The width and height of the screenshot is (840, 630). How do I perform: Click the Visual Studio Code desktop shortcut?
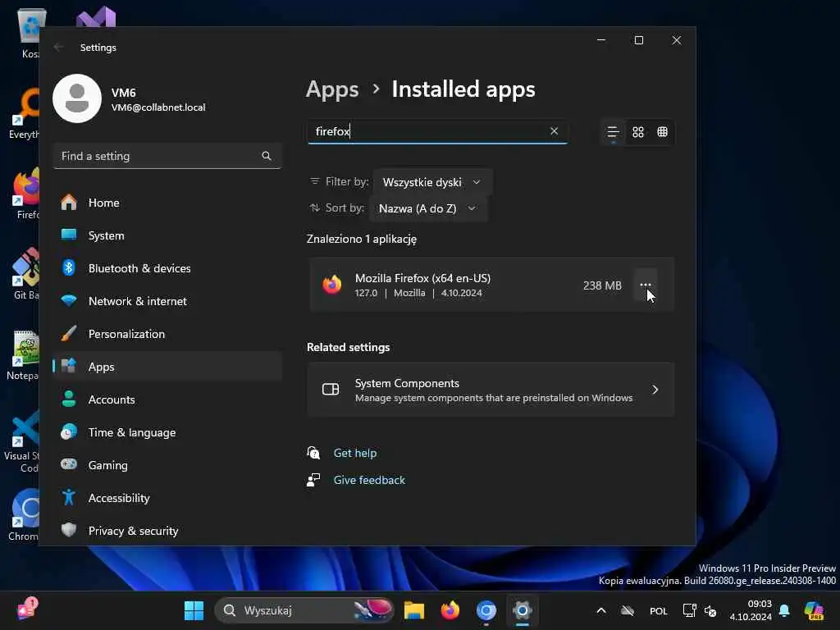(x=21, y=441)
